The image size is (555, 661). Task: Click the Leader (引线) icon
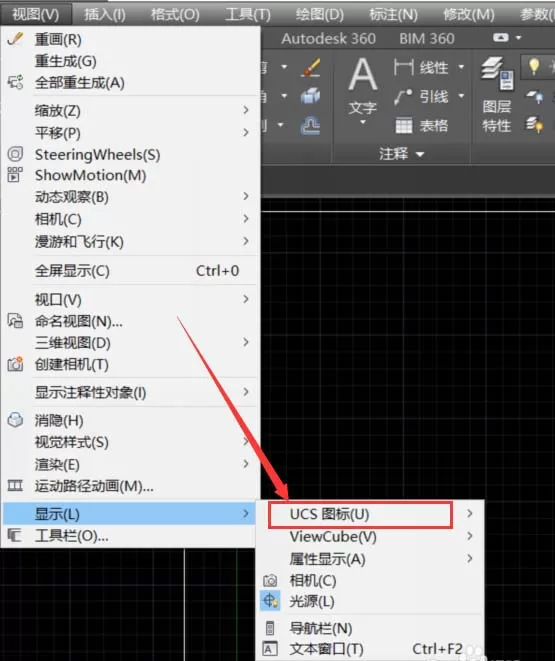coord(403,97)
